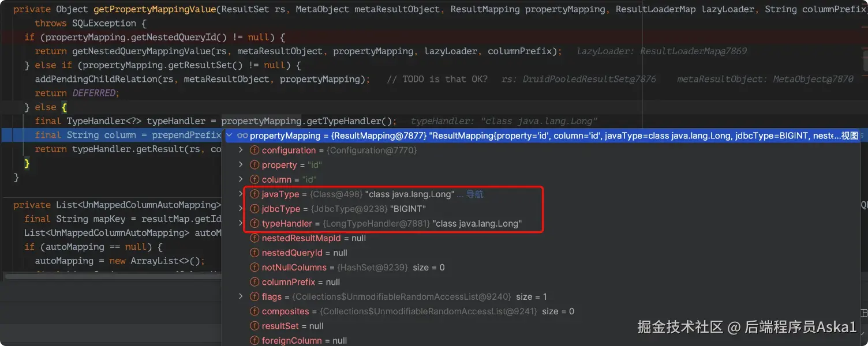Viewport: 868px width, 346px height.
Task: Click the inline hint rs: DruidPooledResultSet@7876
Action: click(x=578, y=79)
